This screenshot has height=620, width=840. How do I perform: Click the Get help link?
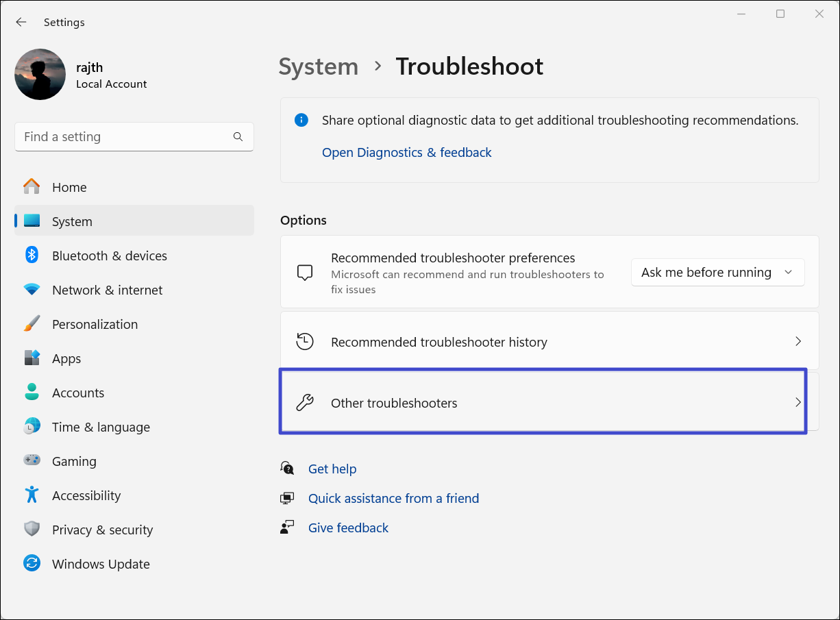tap(332, 469)
